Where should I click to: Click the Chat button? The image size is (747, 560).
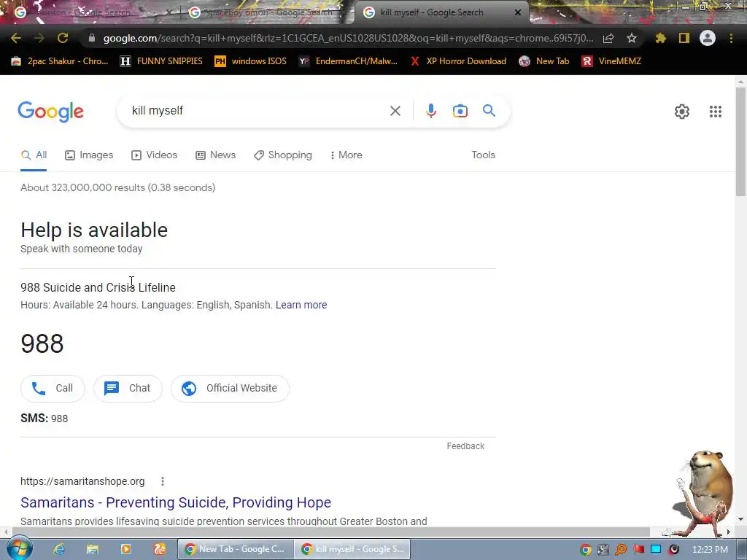point(128,389)
